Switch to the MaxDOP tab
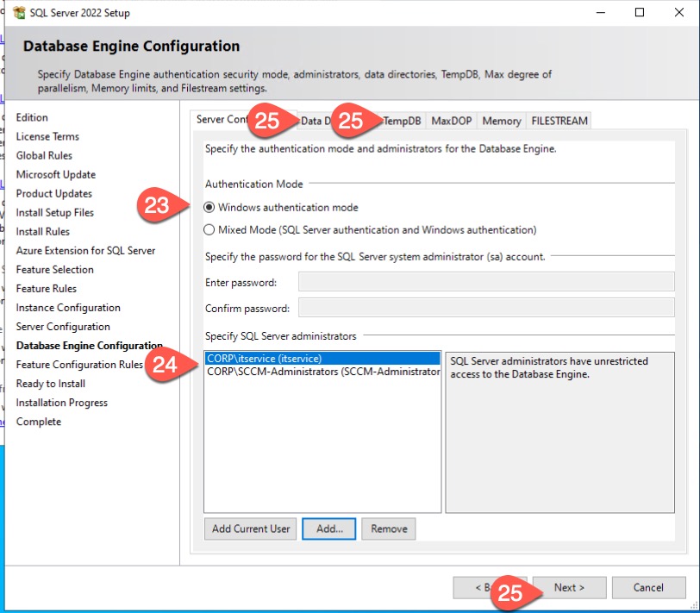The image size is (700, 613). [451, 122]
